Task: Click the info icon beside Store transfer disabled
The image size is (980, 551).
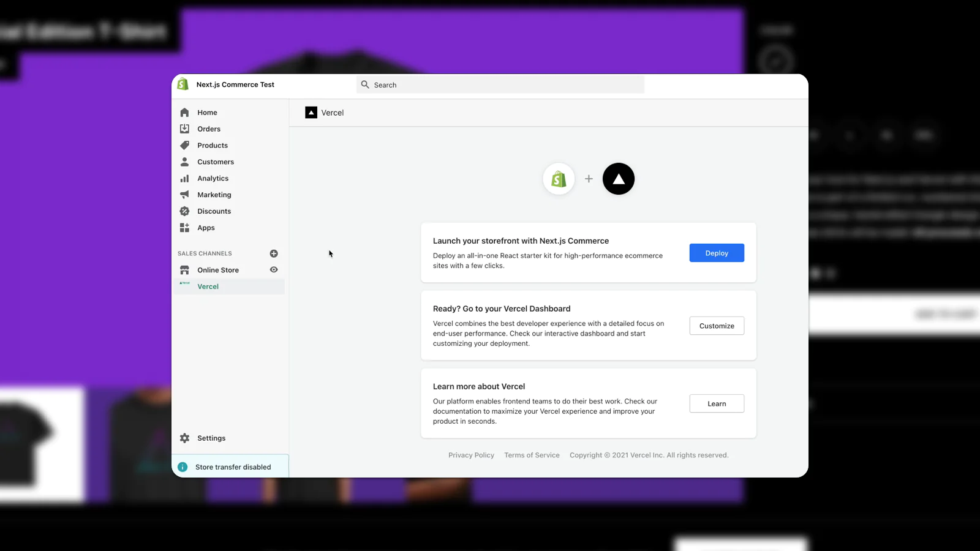Action: pyautogui.click(x=183, y=467)
